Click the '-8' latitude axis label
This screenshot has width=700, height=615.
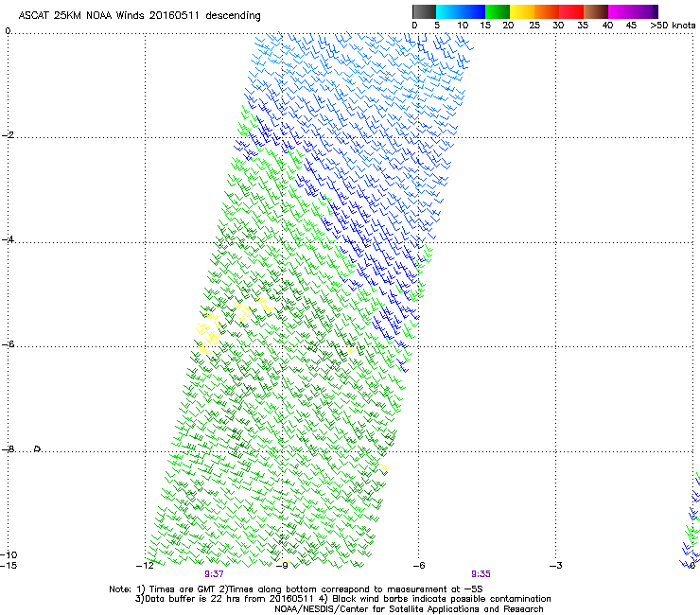pos(8,449)
